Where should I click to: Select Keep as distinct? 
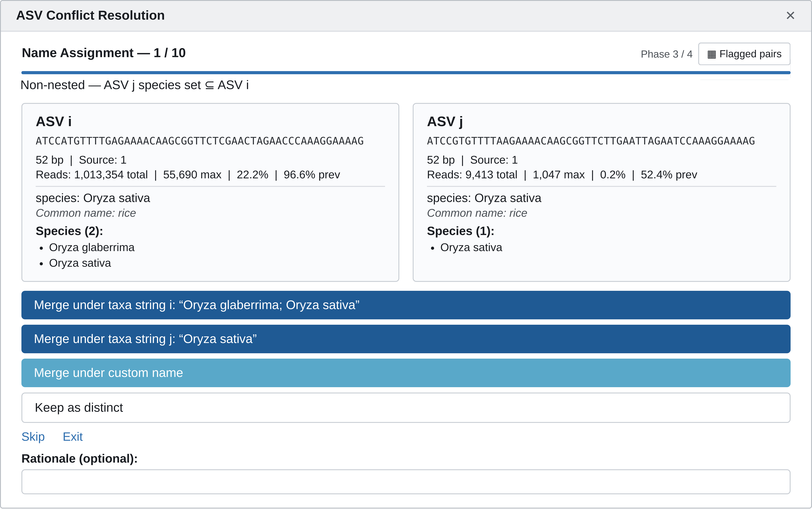[406, 408]
